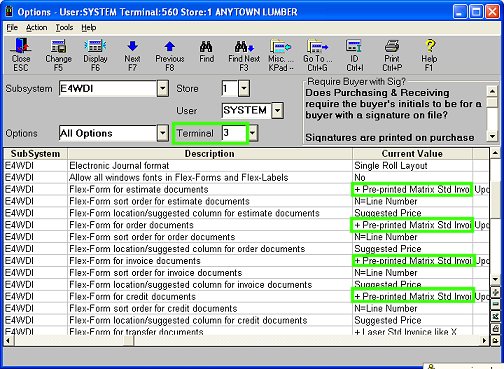The height and width of the screenshot is (369, 504).
Task: Open the Misc KPad toolbar icon
Action: point(281,54)
